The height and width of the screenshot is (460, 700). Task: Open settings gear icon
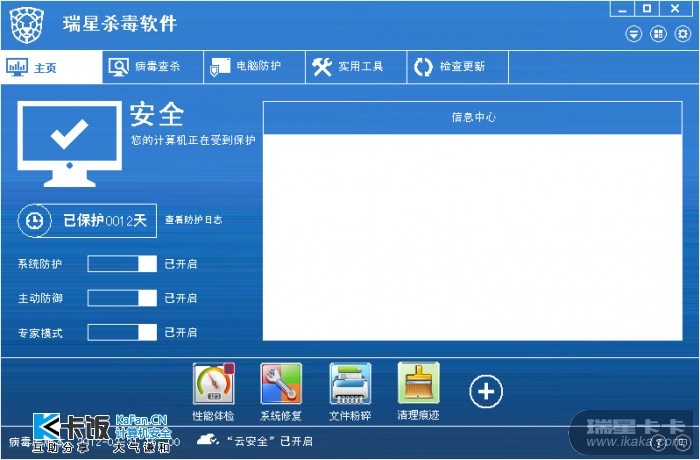pyautogui.click(x=683, y=34)
